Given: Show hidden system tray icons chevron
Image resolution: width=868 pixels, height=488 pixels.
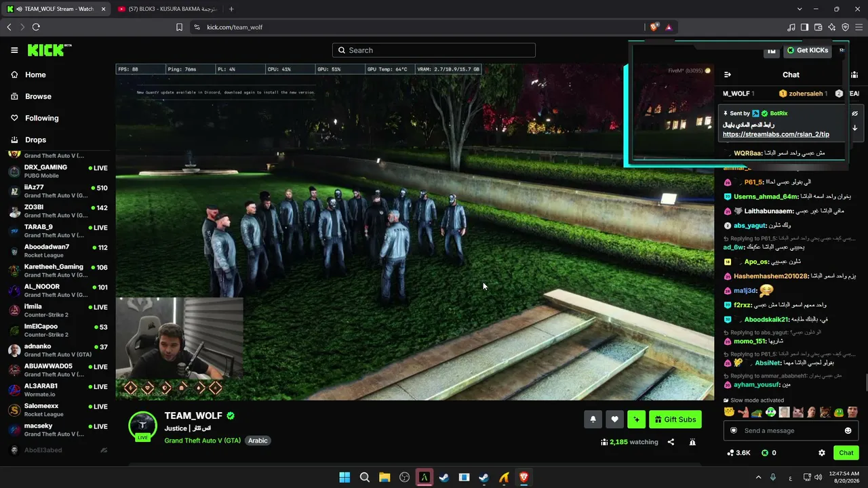Looking at the screenshot, I should coord(758,477).
